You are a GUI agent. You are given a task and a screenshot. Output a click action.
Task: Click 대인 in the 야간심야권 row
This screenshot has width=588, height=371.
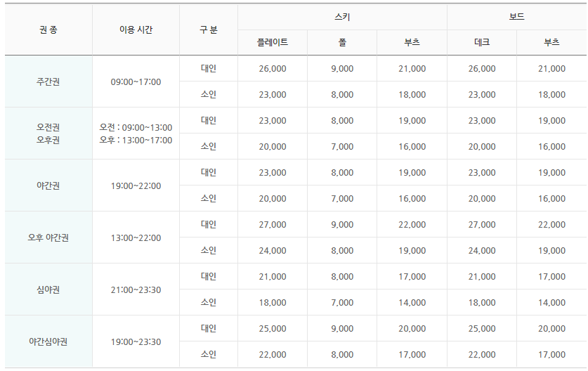click(x=209, y=328)
